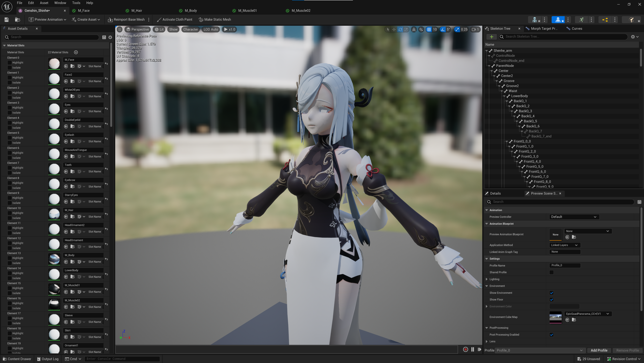Disable Post Processing Enabled checkbox
This screenshot has width=644, height=363.
[x=551, y=334]
